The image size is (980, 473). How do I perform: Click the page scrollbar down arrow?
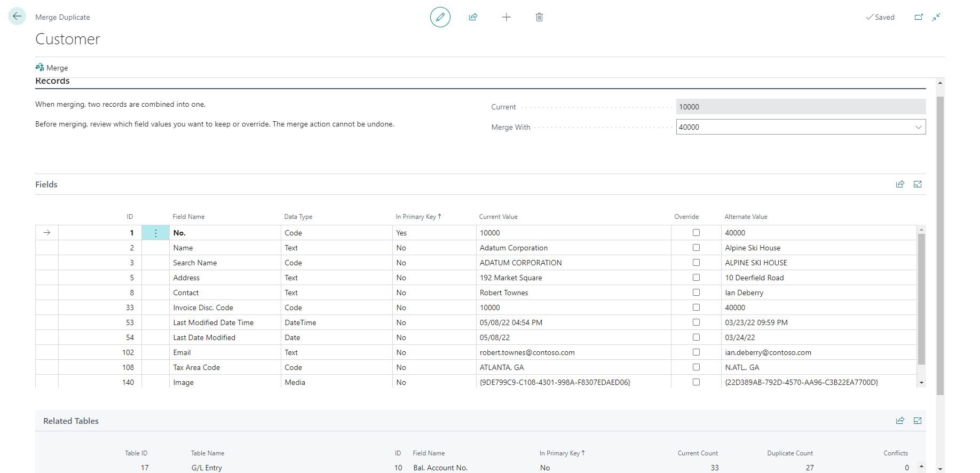click(940, 469)
